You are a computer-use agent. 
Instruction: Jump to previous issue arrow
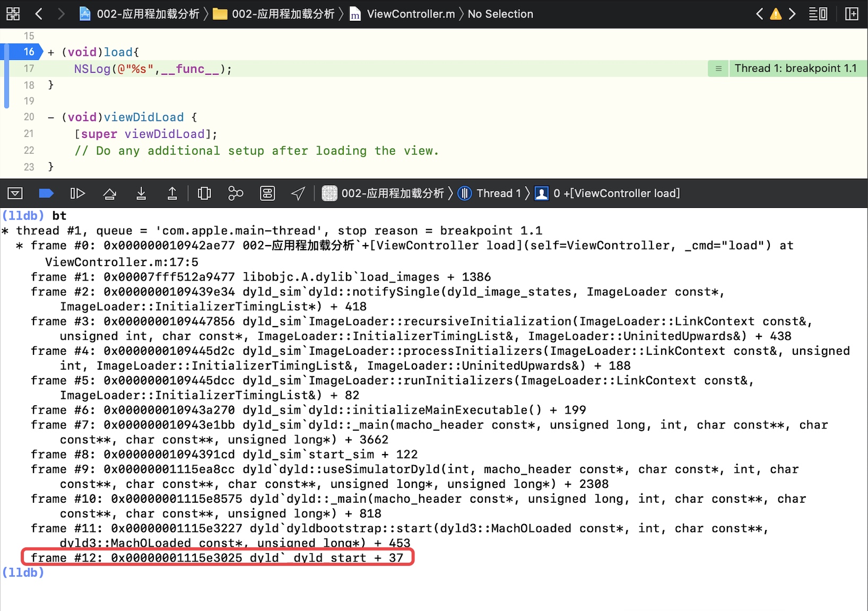(759, 14)
